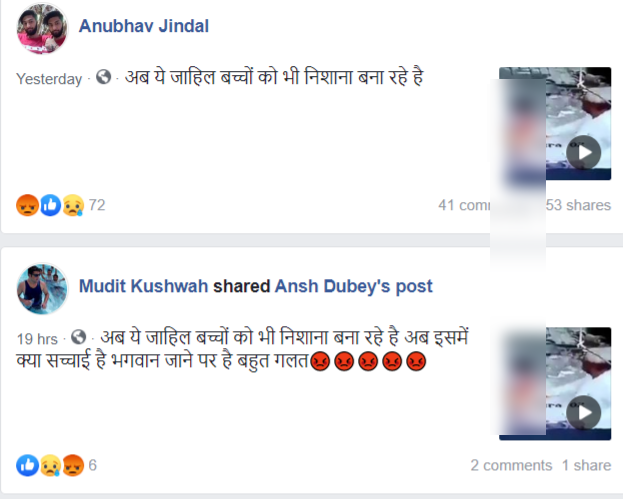Screen dimensions: 623x499
Task: Click the angry reaction icon on second post
Action: [73, 465]
